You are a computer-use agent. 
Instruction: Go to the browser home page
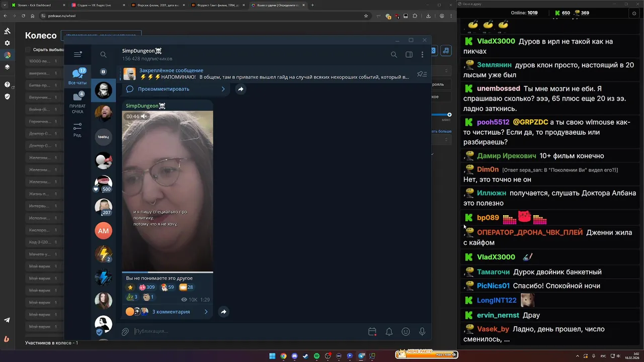click(32, 16)
